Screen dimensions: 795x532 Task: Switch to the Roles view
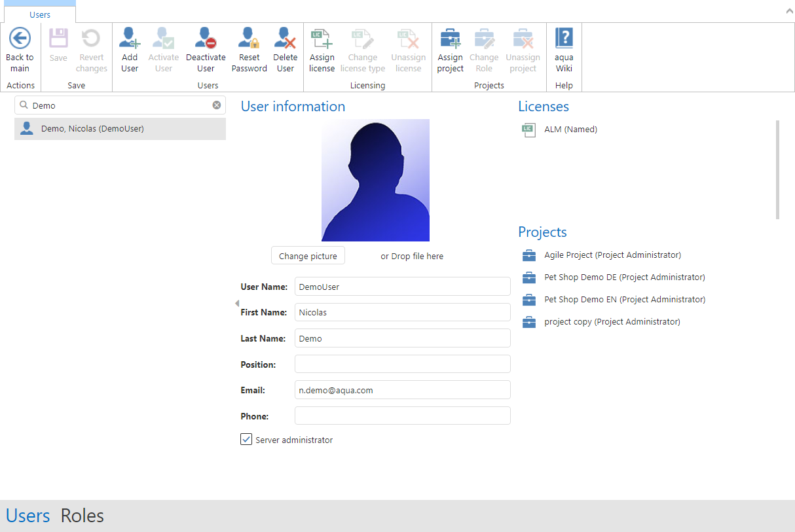point(82,516)
